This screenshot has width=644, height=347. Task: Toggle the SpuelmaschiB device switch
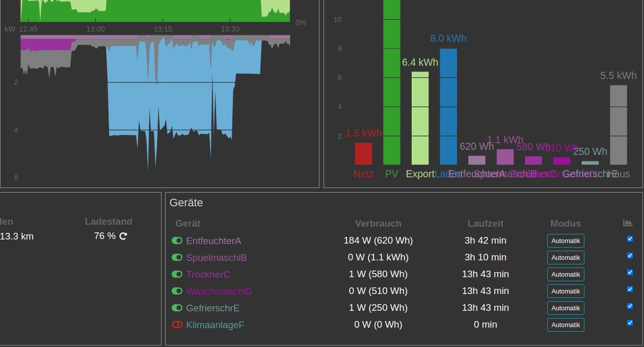click(x=177, y=257)
